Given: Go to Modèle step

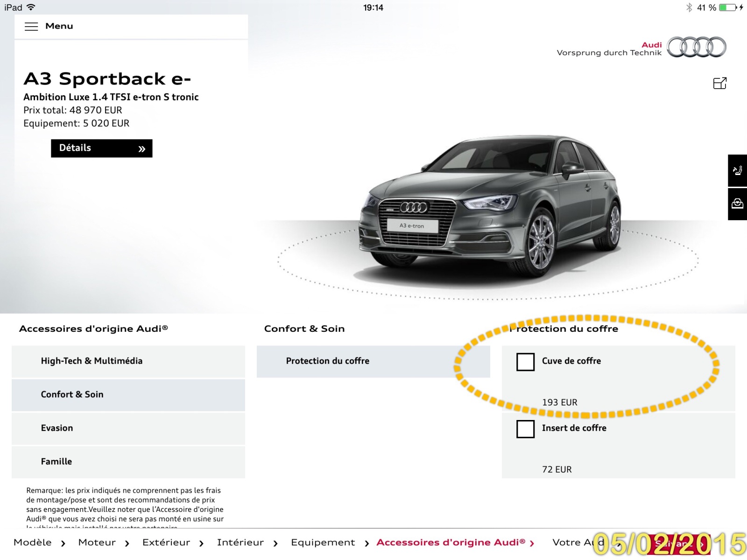Looking at the screenshot, I should pyautogui.click(x=33, y=542).
